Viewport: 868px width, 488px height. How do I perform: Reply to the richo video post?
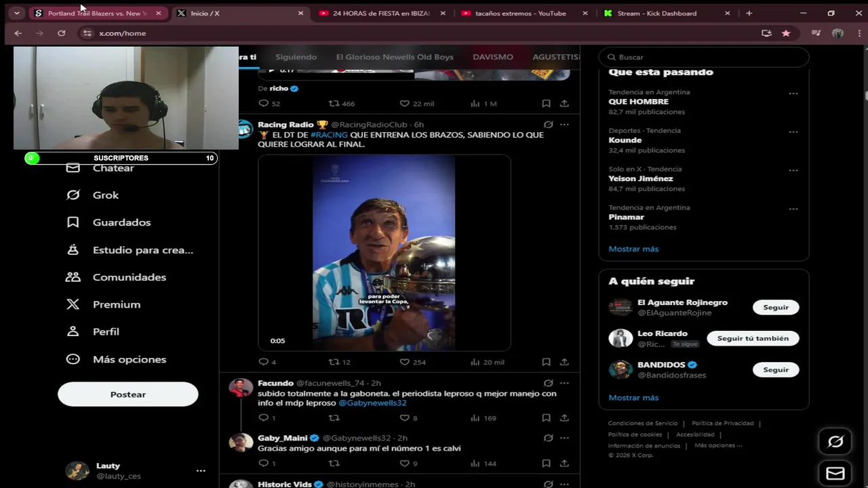click(269, 104)
